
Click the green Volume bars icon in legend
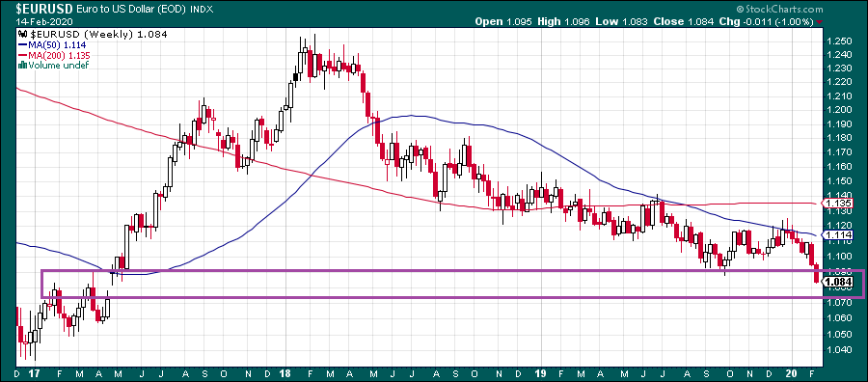(21, 66)
